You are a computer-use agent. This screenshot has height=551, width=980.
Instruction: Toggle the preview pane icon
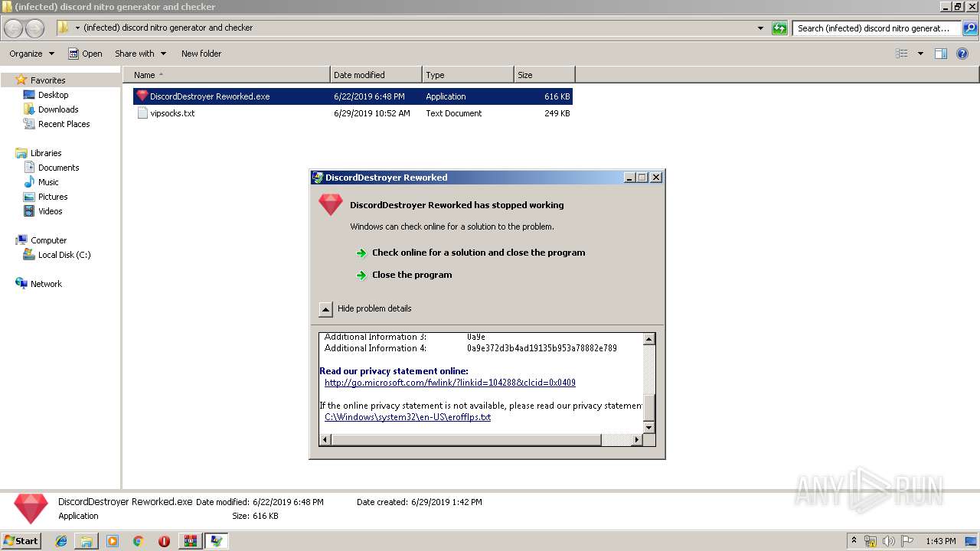point(941,54)
